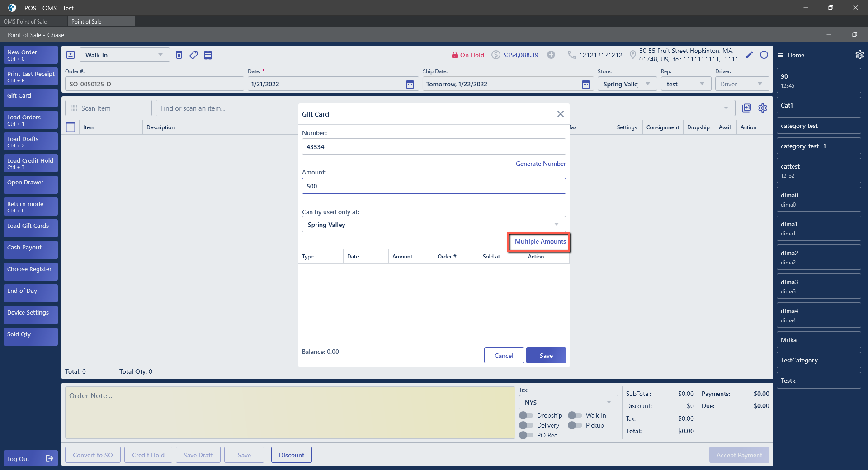Toggle the Pickup switch
Image resolution: width=868 pixels, height=470 pixels.
[575, 425]
